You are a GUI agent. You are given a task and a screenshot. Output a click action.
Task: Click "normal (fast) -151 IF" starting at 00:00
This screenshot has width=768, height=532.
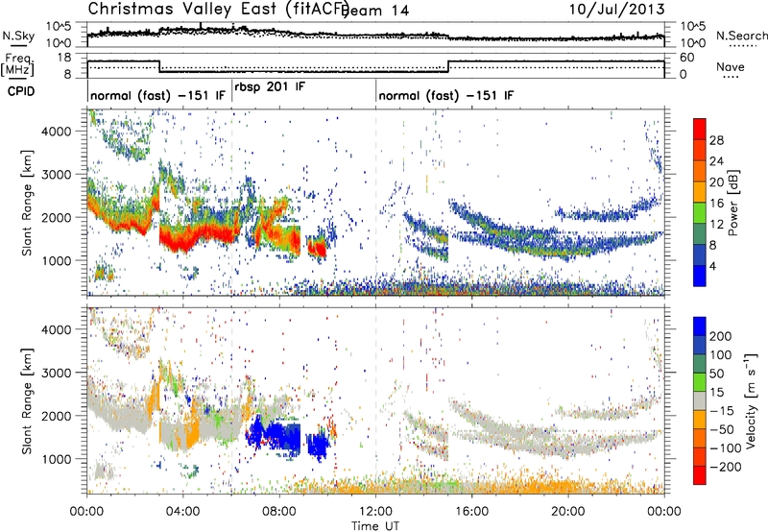coord(157,95)
